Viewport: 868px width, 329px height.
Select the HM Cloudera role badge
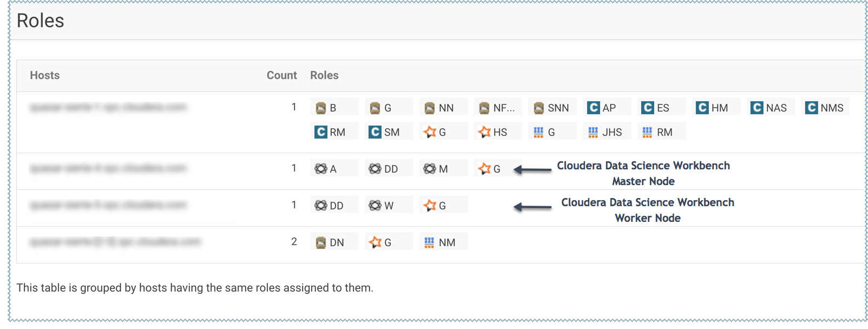pyautogui.click(x=713, y=108)
